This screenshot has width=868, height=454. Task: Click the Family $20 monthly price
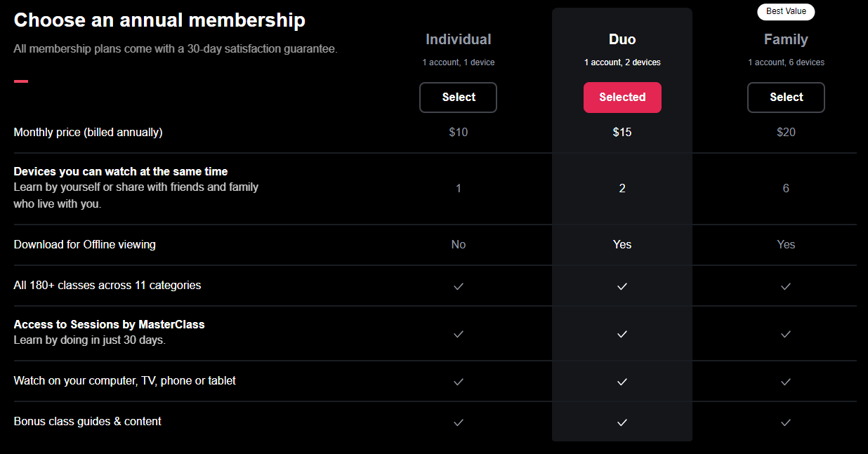tap(786, 132)
